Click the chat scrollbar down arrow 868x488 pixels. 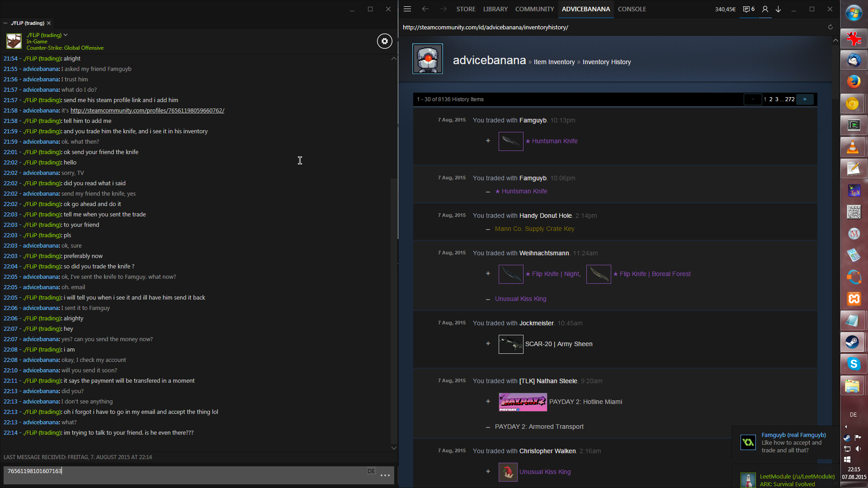(x=394, y=448)
